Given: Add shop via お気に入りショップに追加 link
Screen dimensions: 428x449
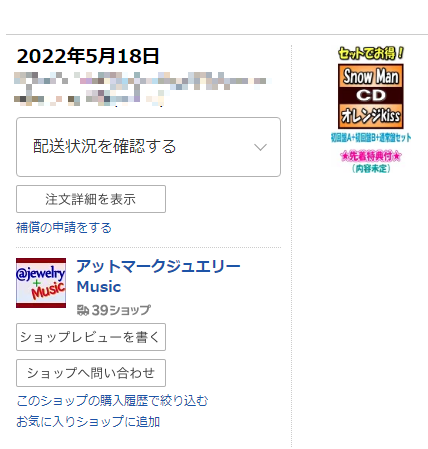Looking at the screenshot, I should [x=88, y=422].
